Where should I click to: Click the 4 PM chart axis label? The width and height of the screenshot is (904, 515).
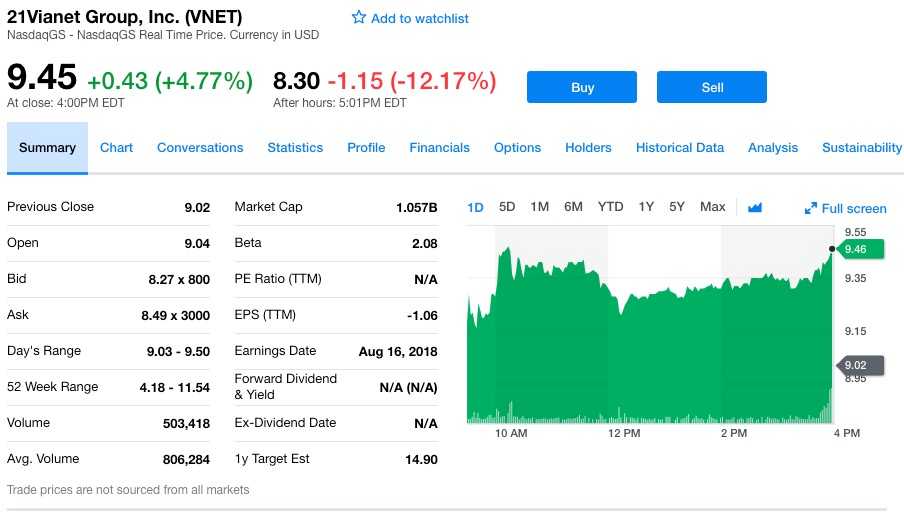point(846,433)
